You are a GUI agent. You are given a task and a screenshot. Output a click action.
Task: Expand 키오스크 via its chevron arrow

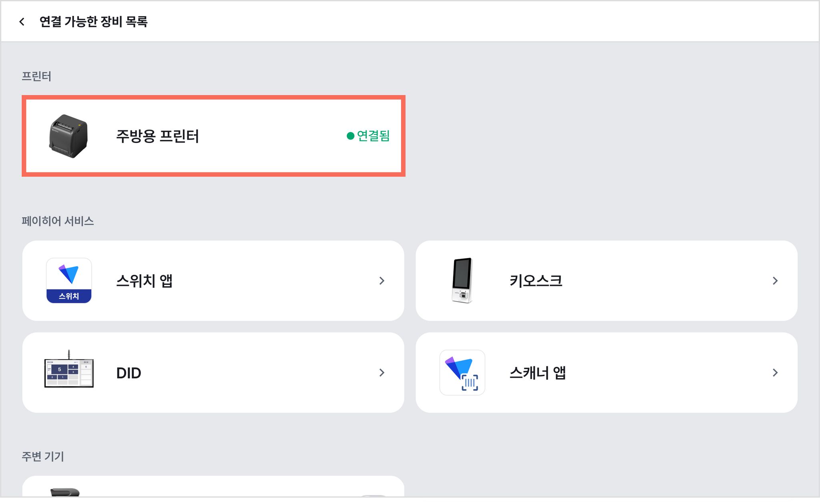point(775,281)
